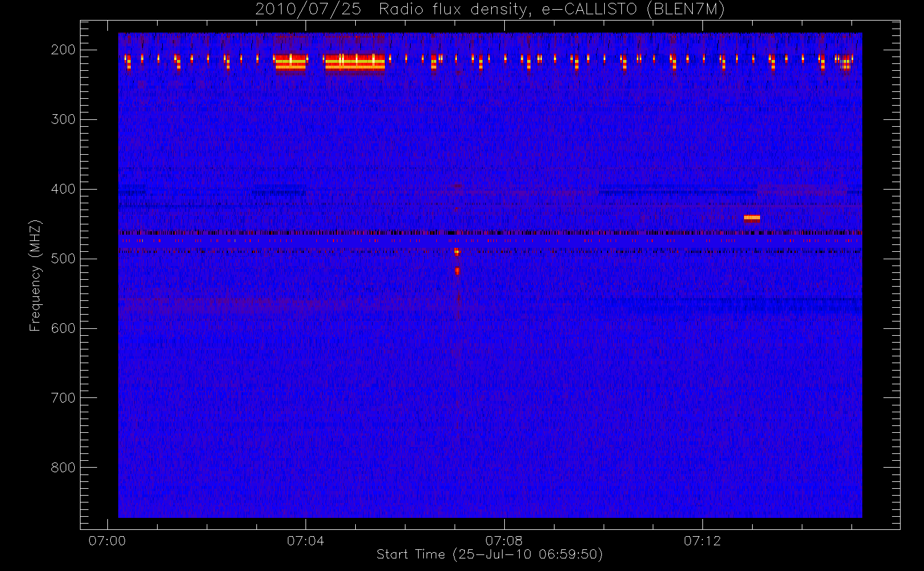Click the 200 frequency tick label
This screenshot has width=924, height=571.
pos(63,50)
